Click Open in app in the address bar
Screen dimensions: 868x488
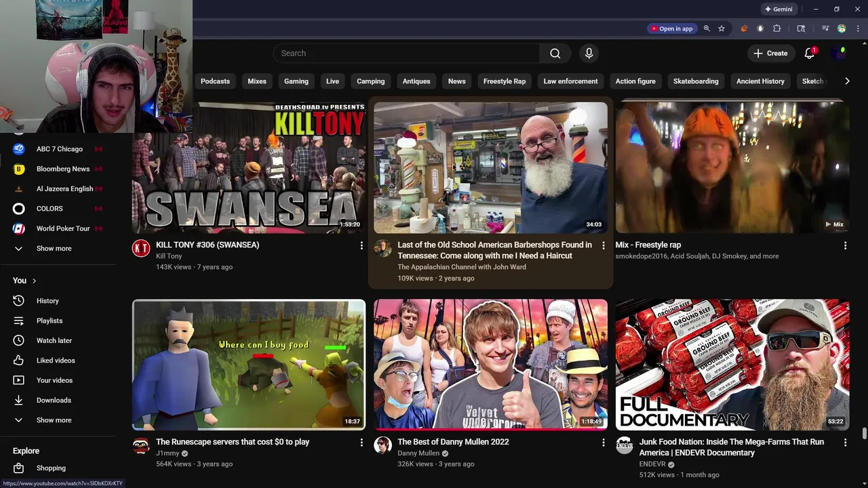pyautogui.click(x=671, y=28)
